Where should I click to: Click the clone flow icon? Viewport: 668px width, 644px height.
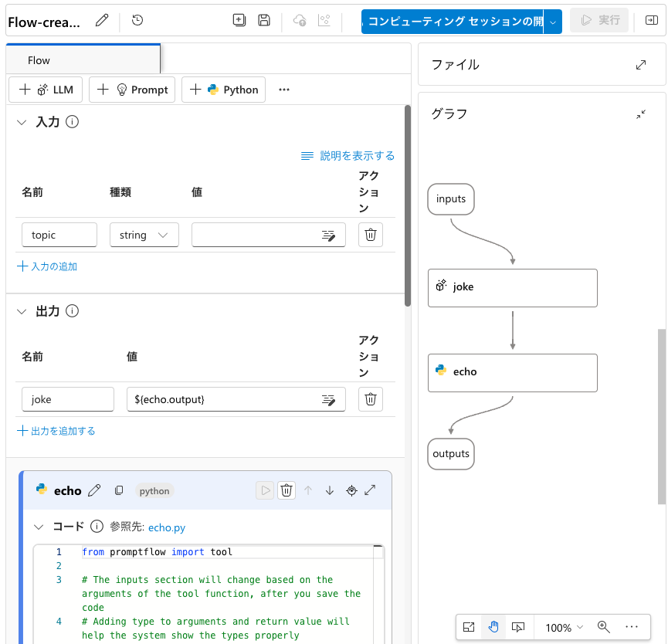click(x=239, y=20)
